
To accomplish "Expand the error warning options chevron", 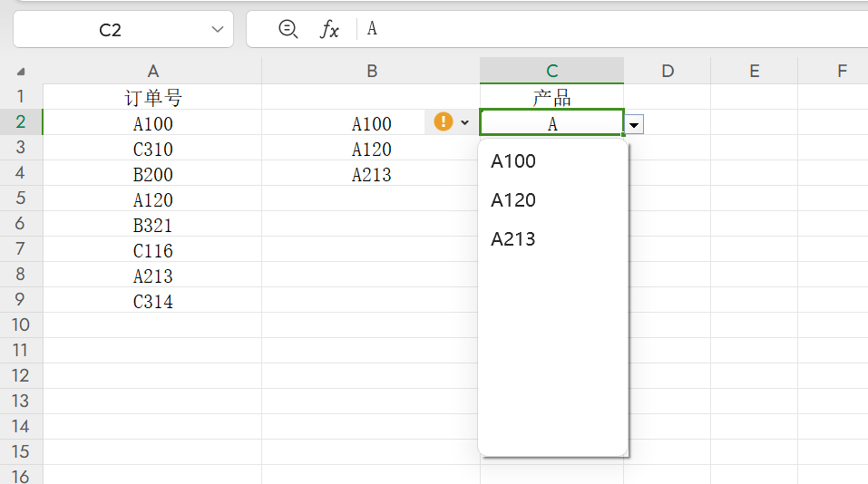I will coord(465,122).
